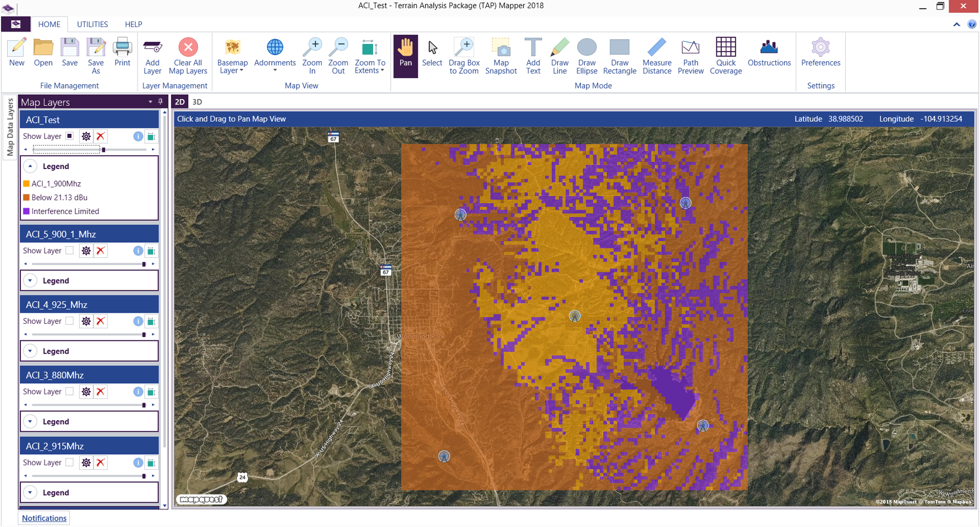Check Show Layer for ACI_2_915Mhz
The width and height of the screenshot is (980, 527).
tap(69, 463)
